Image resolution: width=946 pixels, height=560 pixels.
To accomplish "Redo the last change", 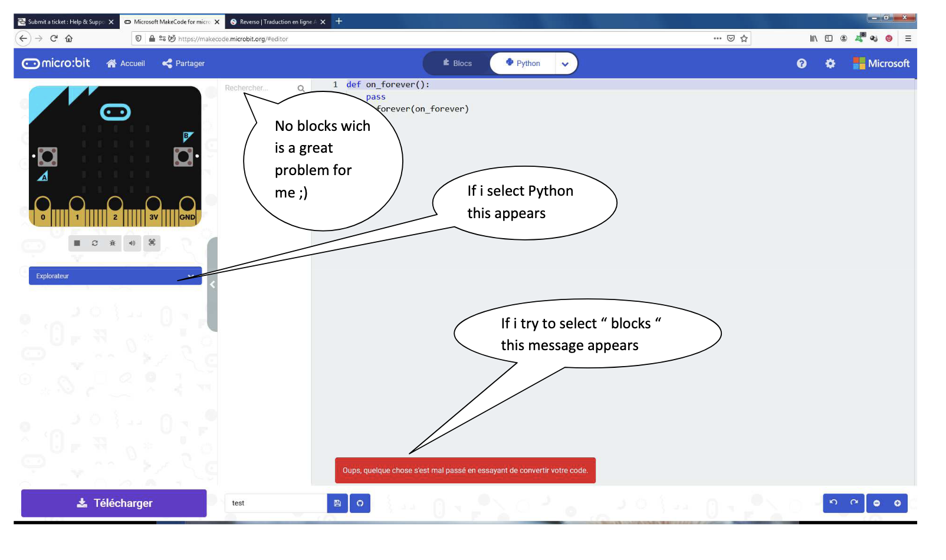I will 854,503.
